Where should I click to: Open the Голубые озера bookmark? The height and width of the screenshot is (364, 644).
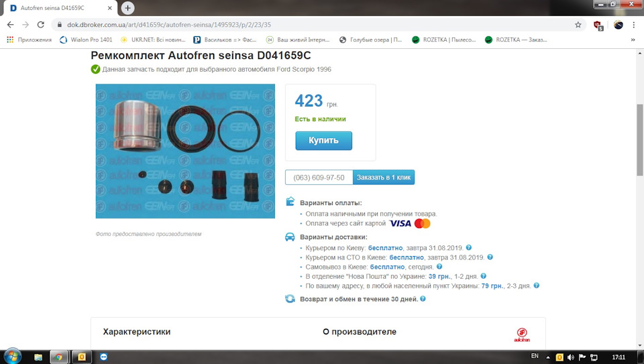coord(370,40)
